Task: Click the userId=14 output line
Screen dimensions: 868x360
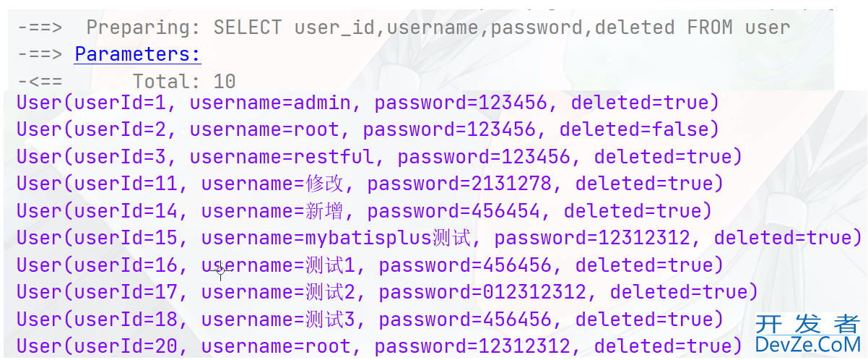Action: click(364, 211)
